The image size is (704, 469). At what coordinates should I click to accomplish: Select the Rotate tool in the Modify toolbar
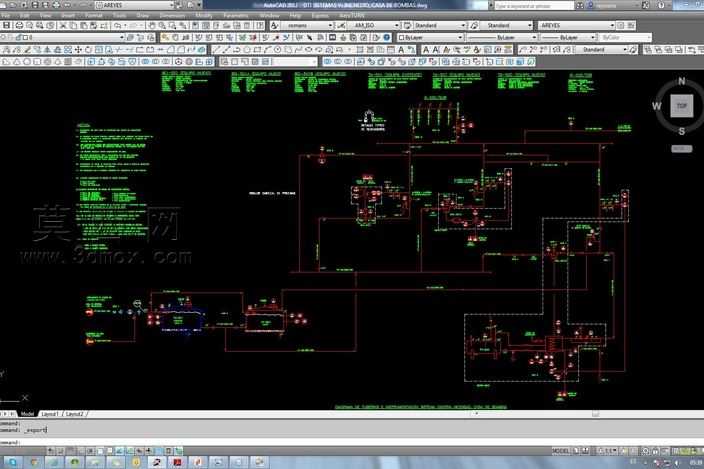click(88, 50)
